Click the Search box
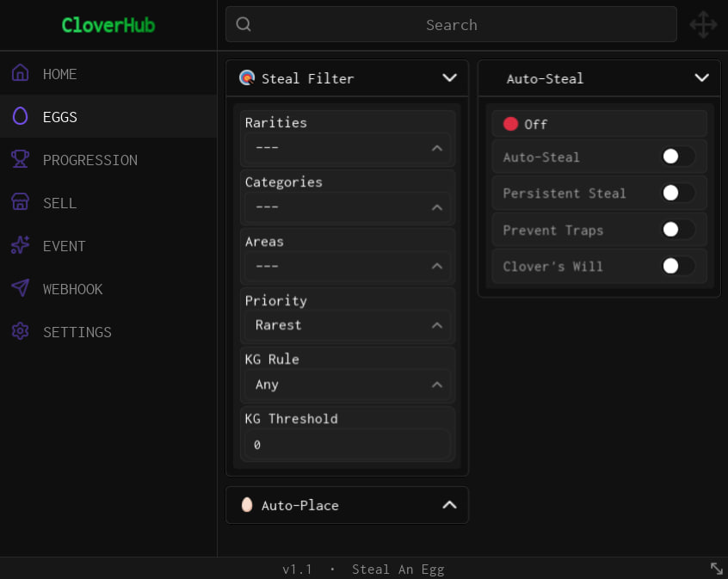The image size is (728, 579). point(451,24)
